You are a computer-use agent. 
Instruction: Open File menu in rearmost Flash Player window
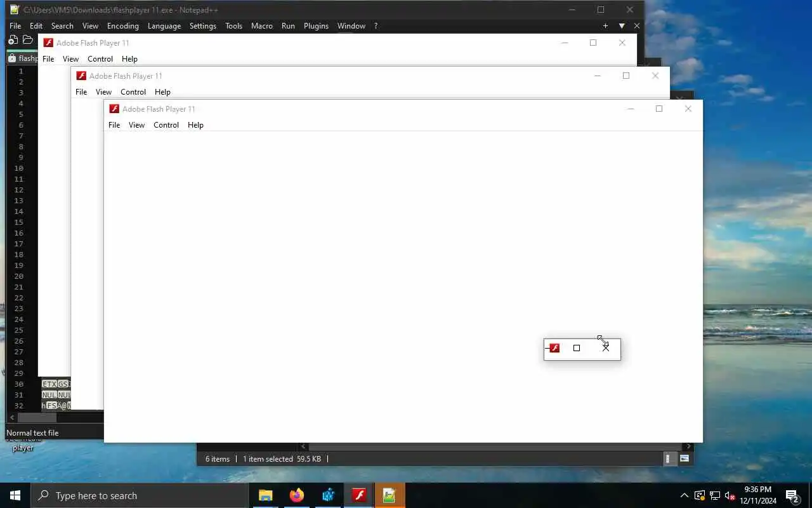[48, 59]
